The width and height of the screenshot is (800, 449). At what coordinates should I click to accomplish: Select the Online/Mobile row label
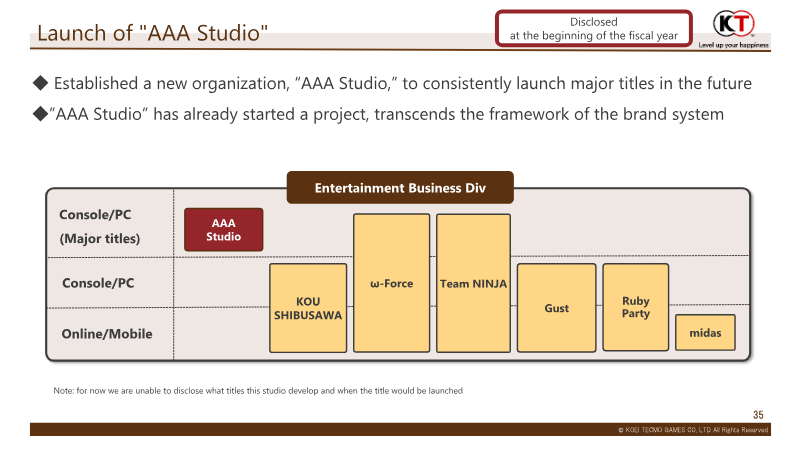(x=107, y=333)
